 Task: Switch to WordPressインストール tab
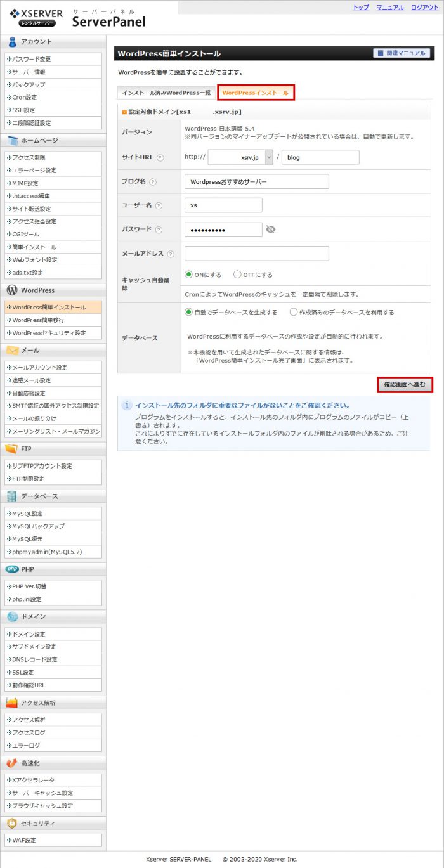(256, 93)
